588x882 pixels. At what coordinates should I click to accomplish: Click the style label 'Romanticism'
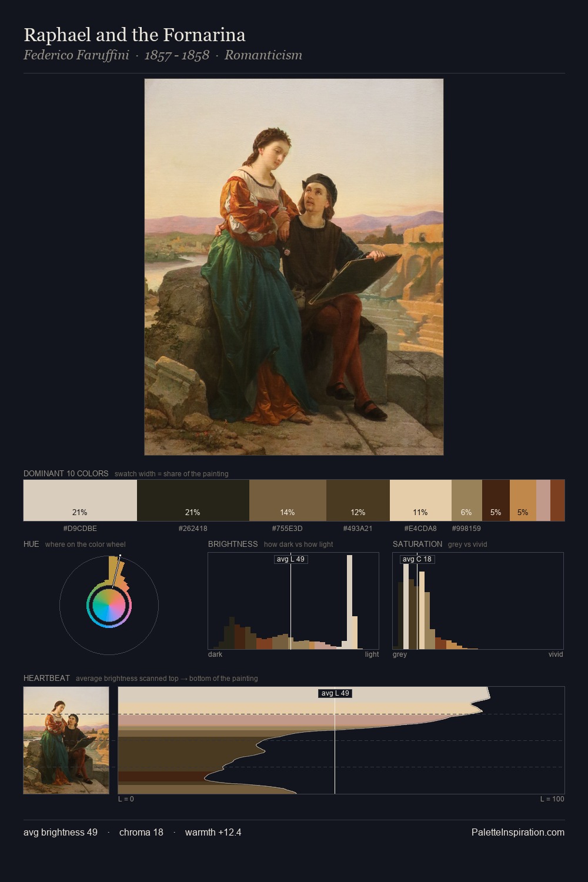263,55
